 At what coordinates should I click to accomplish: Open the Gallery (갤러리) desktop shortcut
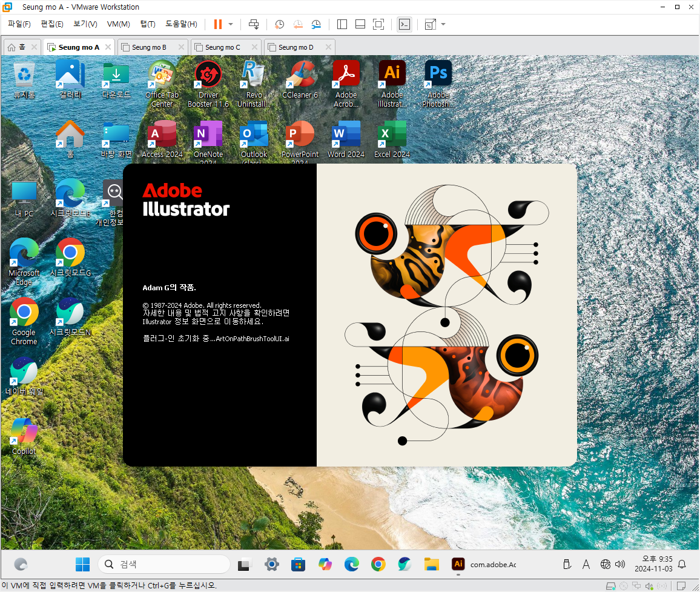point(70,81)
